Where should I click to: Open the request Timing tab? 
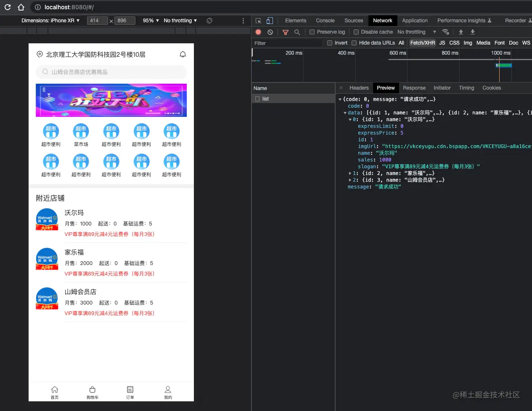466,88
